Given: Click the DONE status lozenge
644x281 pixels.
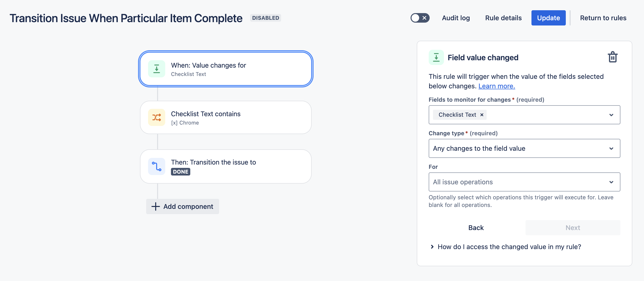Looking at the screenshot, I should tap(180, 172).
